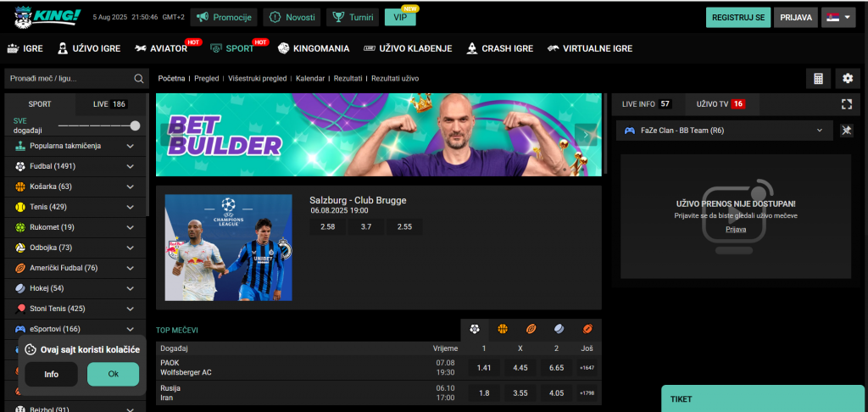This screenshot has width=868, height=412.
Task: Click the PRIJAVA header button
Action: pos(796,17)
